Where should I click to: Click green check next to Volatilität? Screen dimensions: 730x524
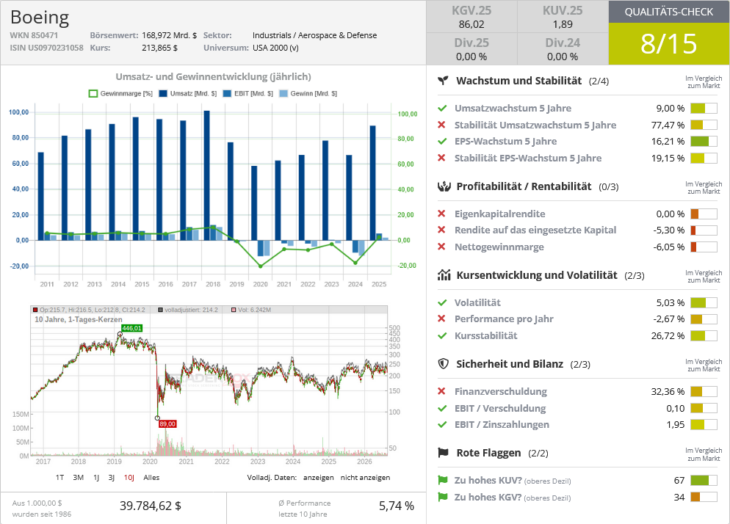(442, 302)
